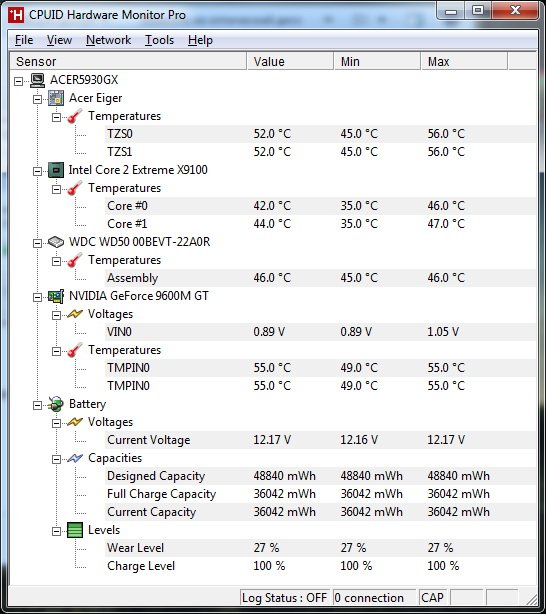Collapse the WDC WD50 hard drive node
The image size is (546, 614).
tap(37, 243)
